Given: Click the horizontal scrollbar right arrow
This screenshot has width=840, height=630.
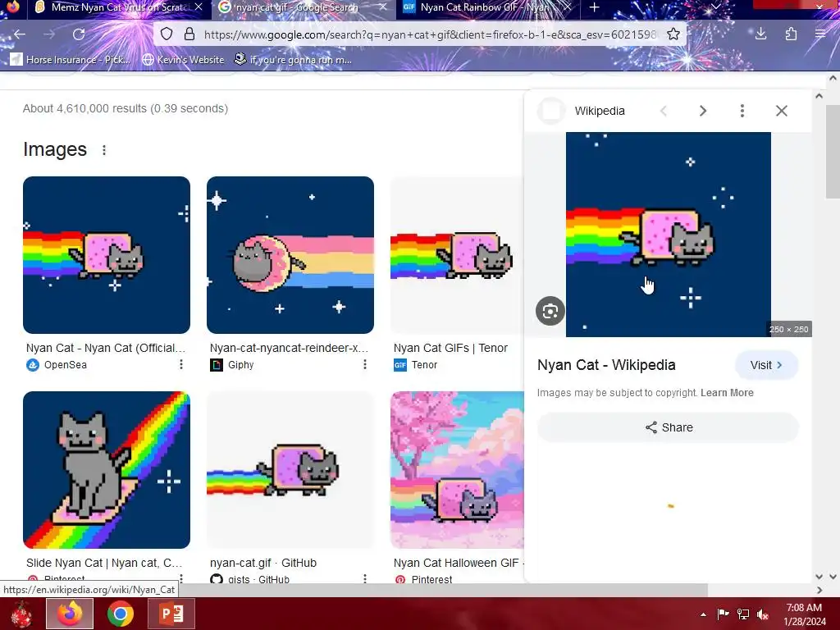Looking at the screenshot, I should (x=819, y=590).
